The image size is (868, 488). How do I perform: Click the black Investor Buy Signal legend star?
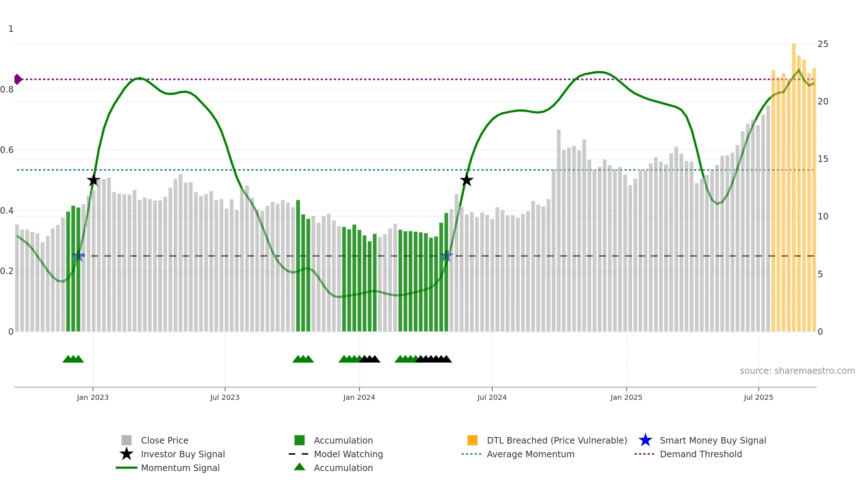click(127, 454)
